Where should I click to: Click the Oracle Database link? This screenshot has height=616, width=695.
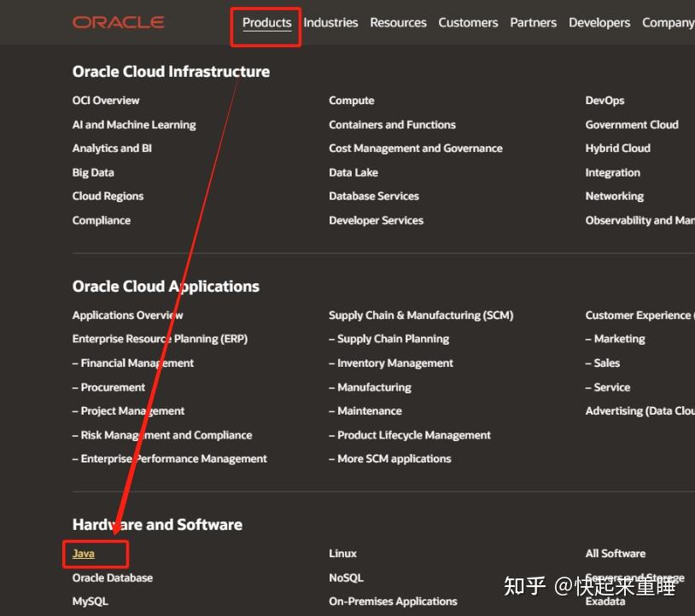click(x=113, y=577)
